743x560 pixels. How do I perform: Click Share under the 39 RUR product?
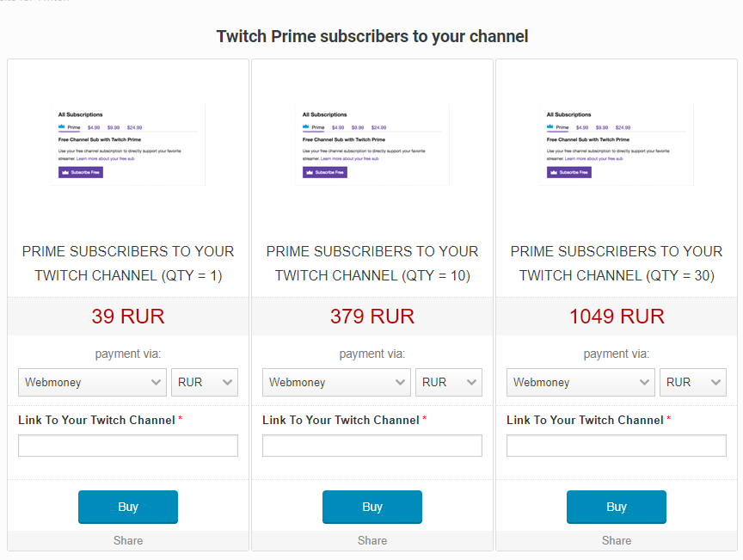(128, 541)
